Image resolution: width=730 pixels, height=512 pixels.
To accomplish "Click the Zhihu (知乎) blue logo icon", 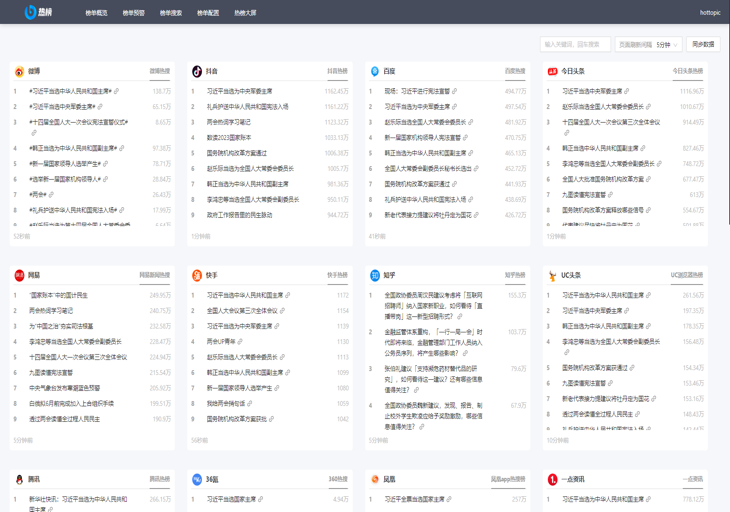I will click(x=375, y=275).
